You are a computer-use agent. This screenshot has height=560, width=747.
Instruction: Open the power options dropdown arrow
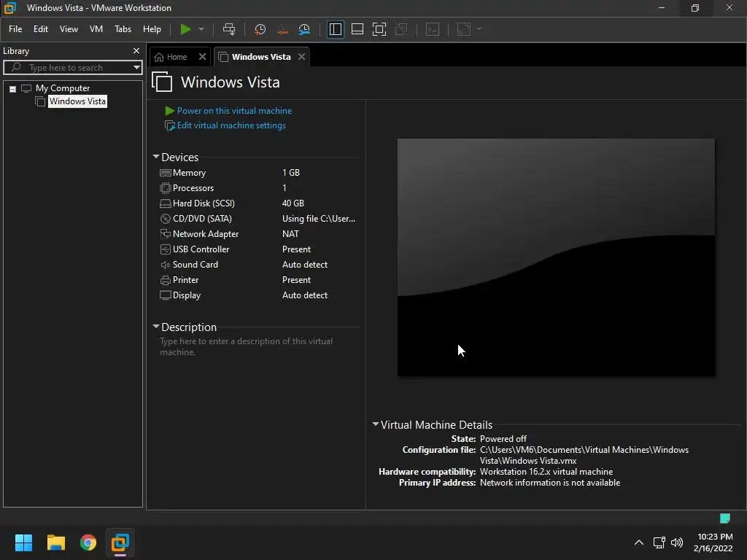[x=201, y=29]
